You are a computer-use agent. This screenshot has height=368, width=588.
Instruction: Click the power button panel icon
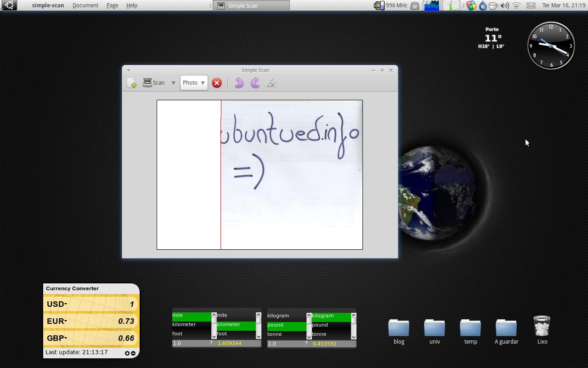[415, 6]
